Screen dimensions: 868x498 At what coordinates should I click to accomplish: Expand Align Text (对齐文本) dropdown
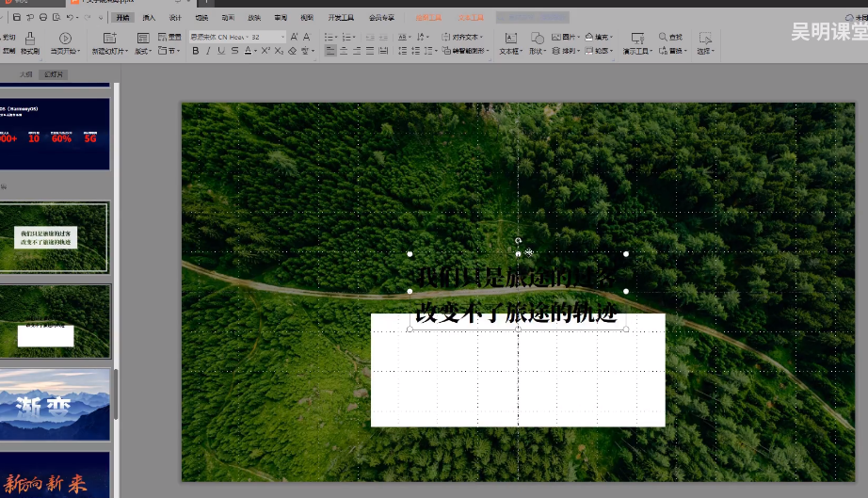463,37
